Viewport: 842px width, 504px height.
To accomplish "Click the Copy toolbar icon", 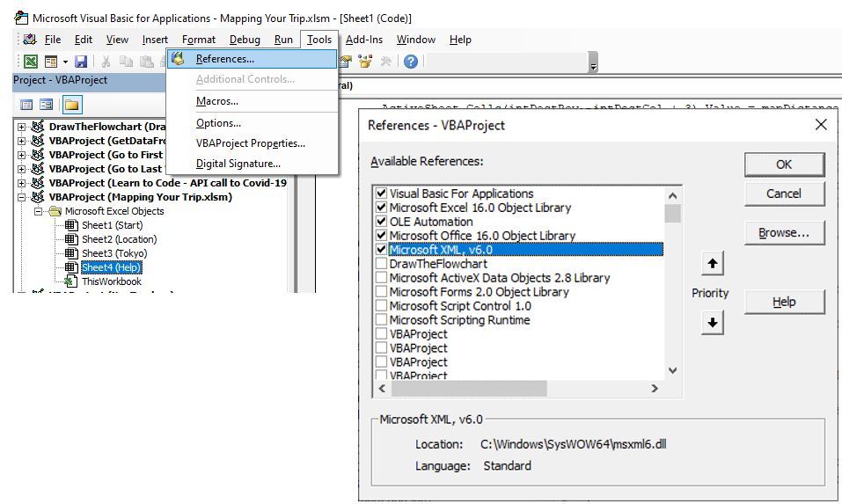I will tap(126, 62).
